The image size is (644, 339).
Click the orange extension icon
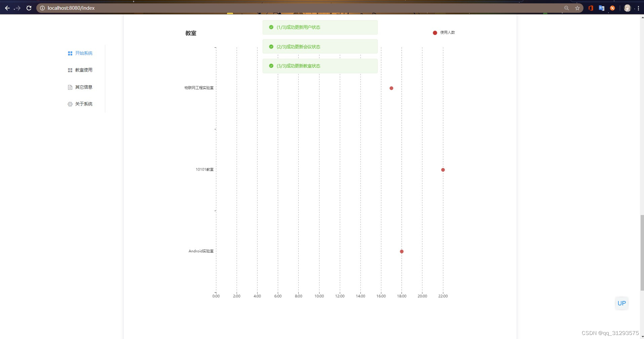click(612, 8)
